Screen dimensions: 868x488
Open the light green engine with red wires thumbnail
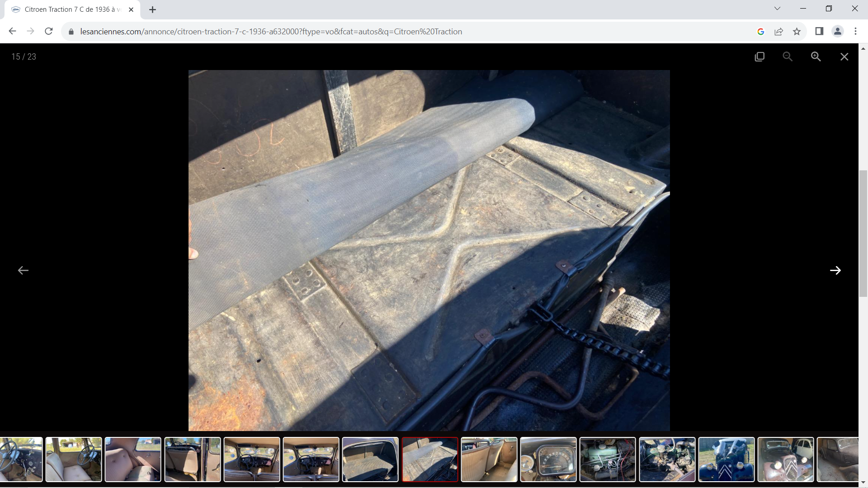click(x=608, y=459)
